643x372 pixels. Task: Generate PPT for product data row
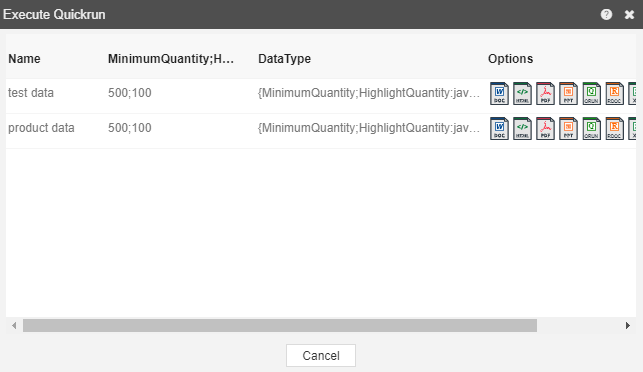click(x=568, y=129)
